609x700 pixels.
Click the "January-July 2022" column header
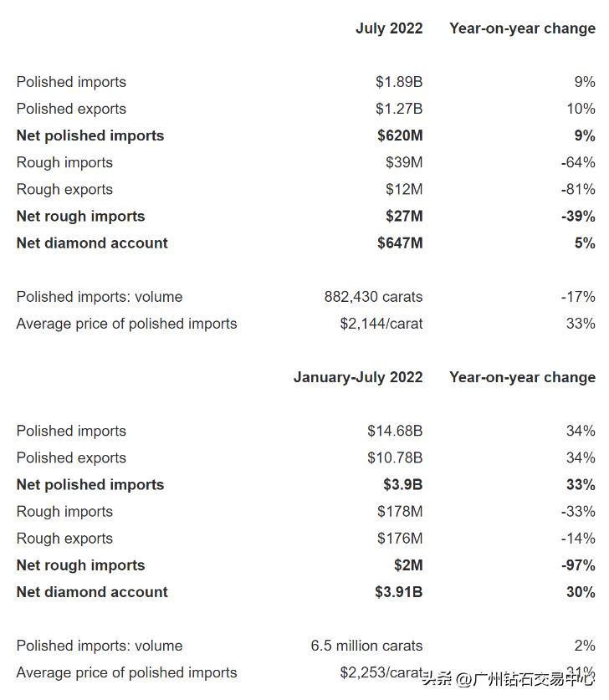click(358, 377)
